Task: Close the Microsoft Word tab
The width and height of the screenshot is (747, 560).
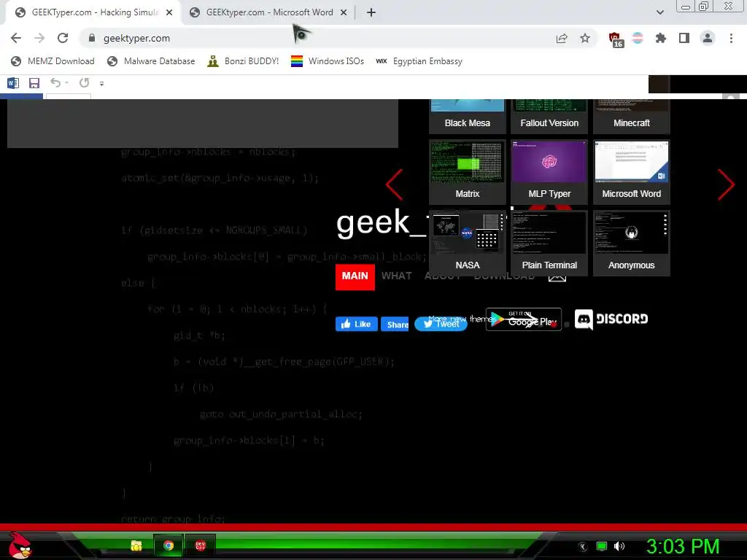Action: (344, 12)
